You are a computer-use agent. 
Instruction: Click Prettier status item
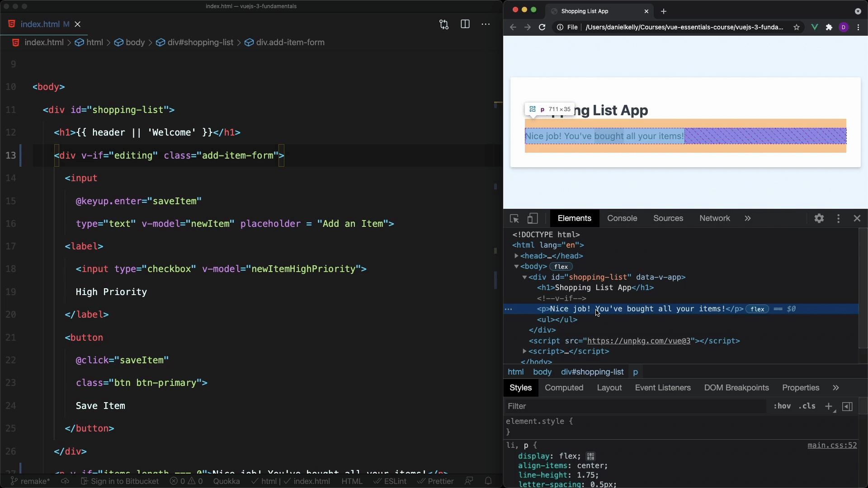[435, 481]
